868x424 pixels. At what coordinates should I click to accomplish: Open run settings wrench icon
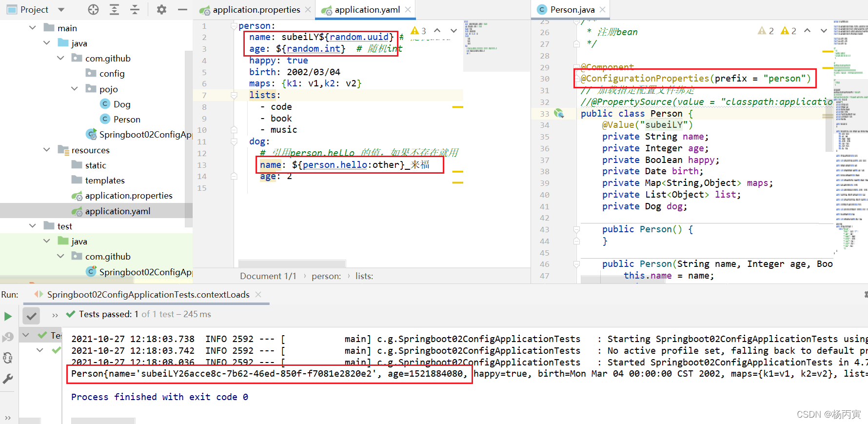point(8,379)
